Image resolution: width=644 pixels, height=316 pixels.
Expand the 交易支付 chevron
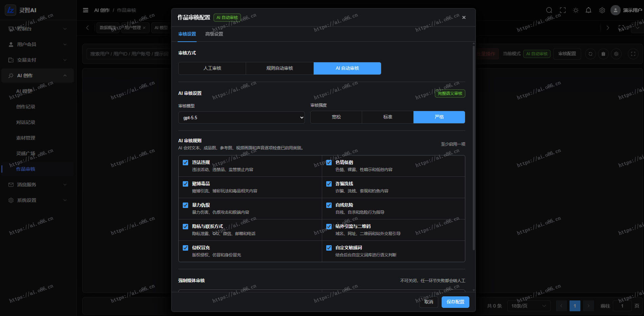click(x=65, y=60)
